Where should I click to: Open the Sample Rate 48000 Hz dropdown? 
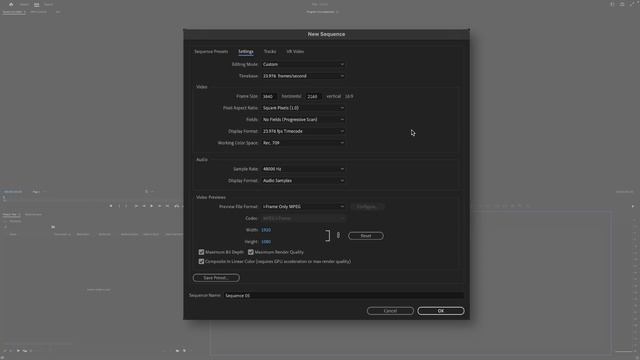303,169
